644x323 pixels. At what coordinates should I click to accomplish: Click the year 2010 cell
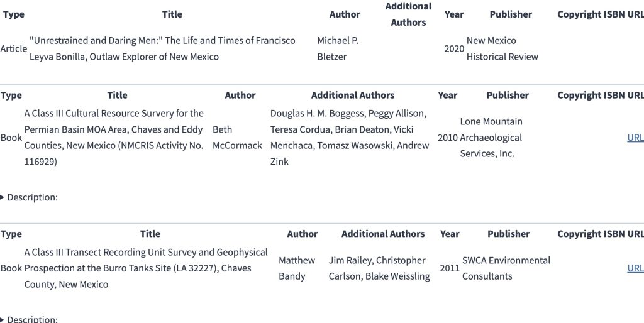tap(448, 138)
